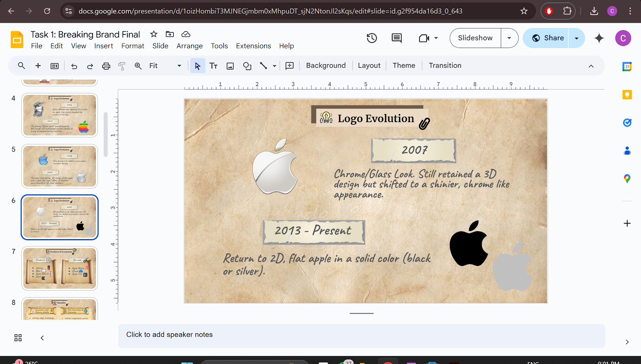Screen dimensions: 641x364
Task: Open the Slide menu
Action: tap(160, 46)
